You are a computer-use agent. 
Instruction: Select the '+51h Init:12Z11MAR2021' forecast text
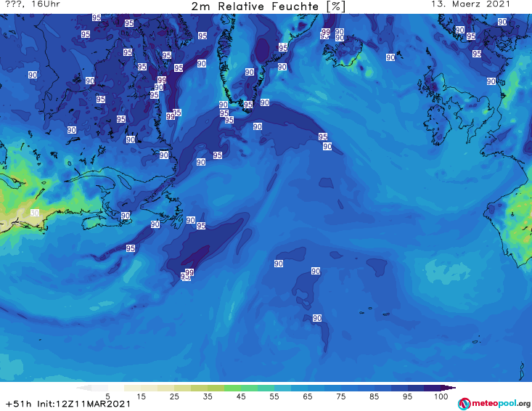tap(68, 404)
